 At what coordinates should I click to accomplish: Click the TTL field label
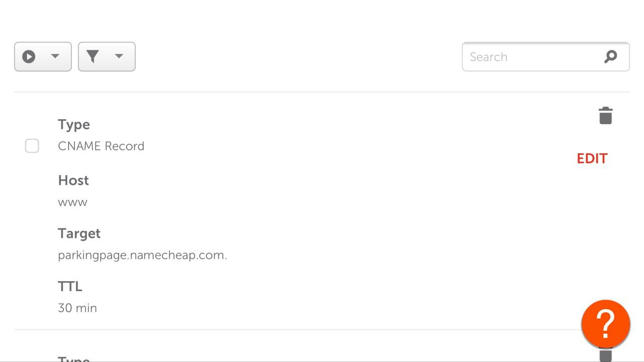point(70,287)
